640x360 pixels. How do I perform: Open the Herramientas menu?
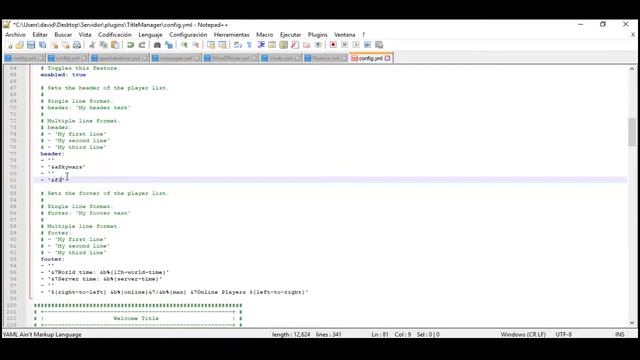pos(231,35)
